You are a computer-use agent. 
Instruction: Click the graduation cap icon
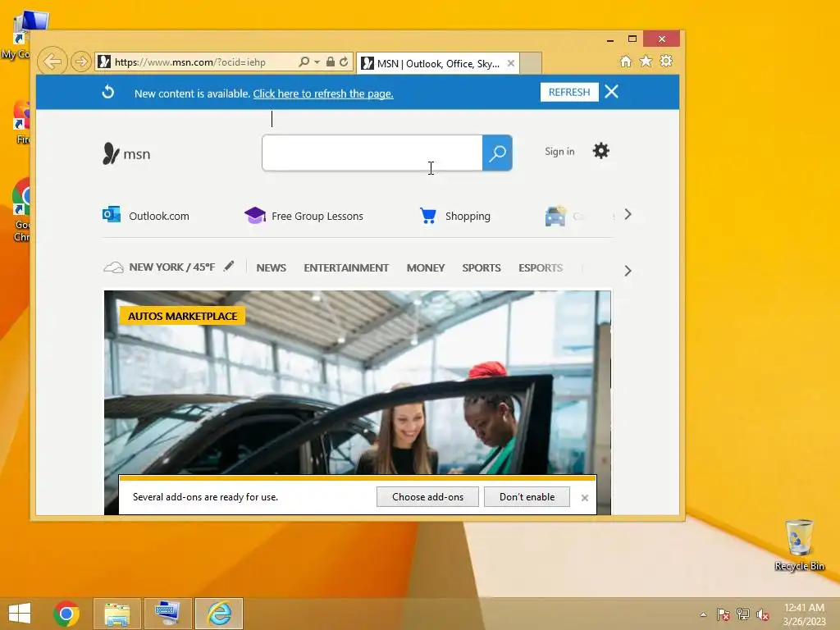pyautogui.click(x=255, y=216)
